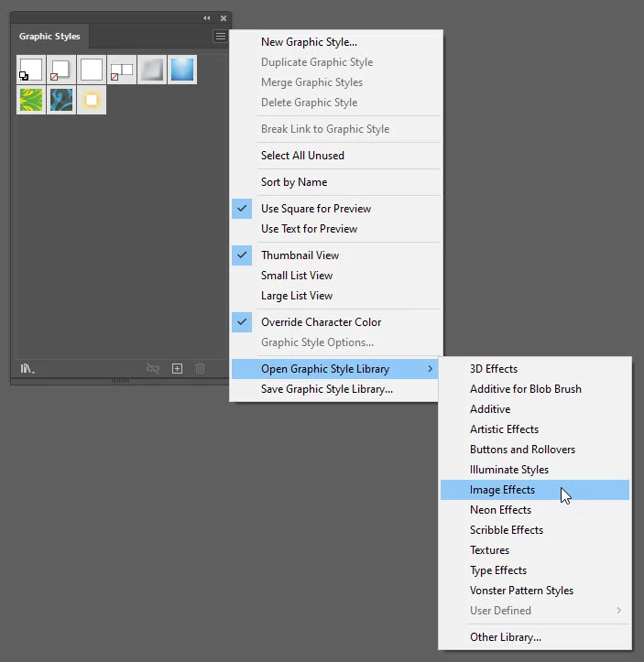The height and width of the screenshot is (662, 644).
Task: Choose Save Graphic Style Library...
Action: click(336, 389)
